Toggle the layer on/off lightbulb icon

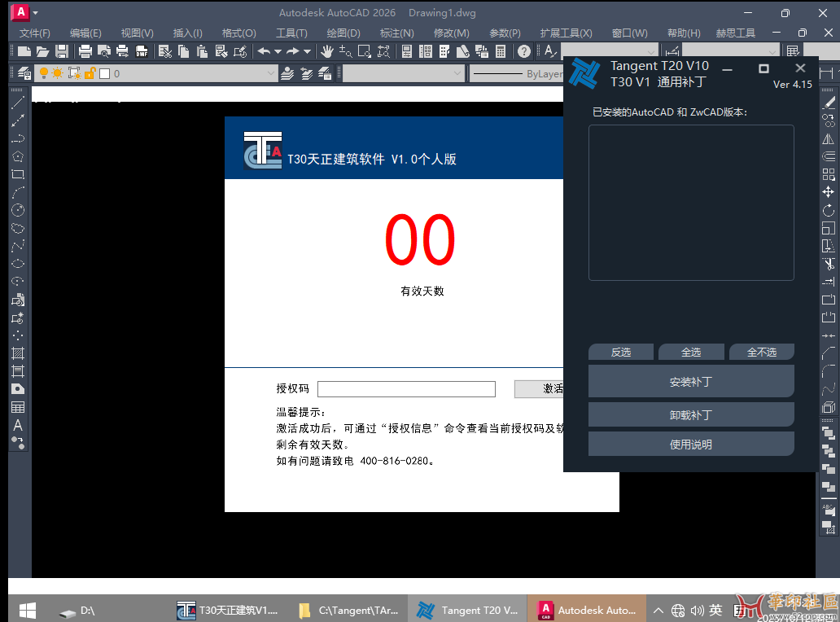(x=44, y=73)
